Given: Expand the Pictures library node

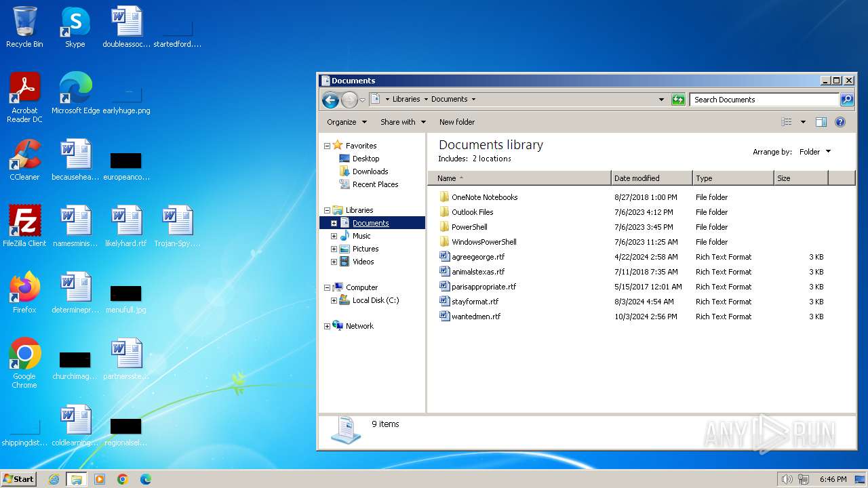Looking at the screenshot, I should [334, 249].
